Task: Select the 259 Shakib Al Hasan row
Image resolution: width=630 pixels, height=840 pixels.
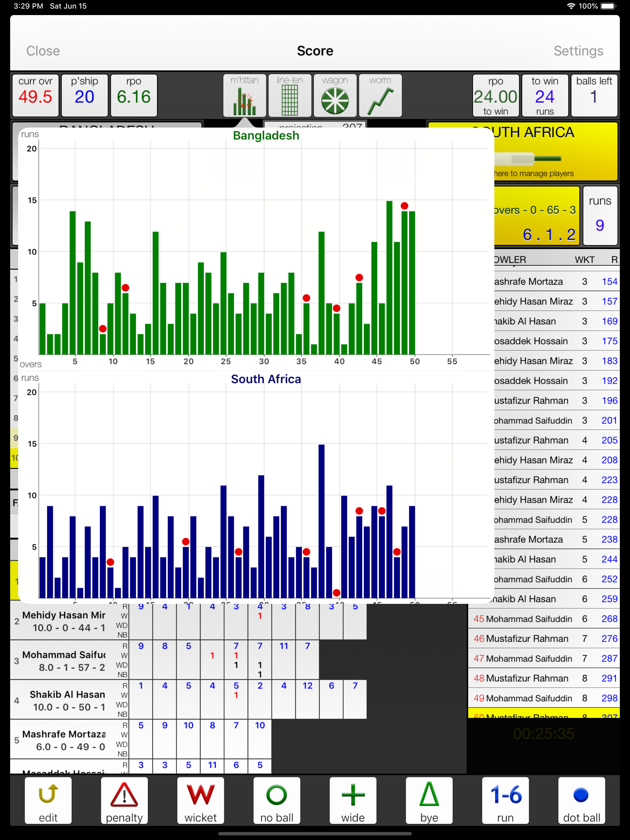Action: pyautogui.click(x=557, y=599)
